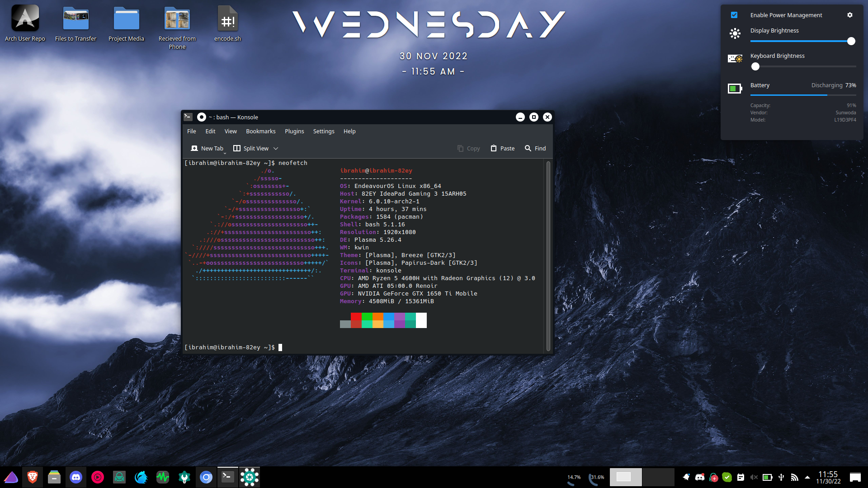Switch to the second virtual desktop in pager
Image resolution: width=868 pixels, height=488 pixels.
(658, 477)
